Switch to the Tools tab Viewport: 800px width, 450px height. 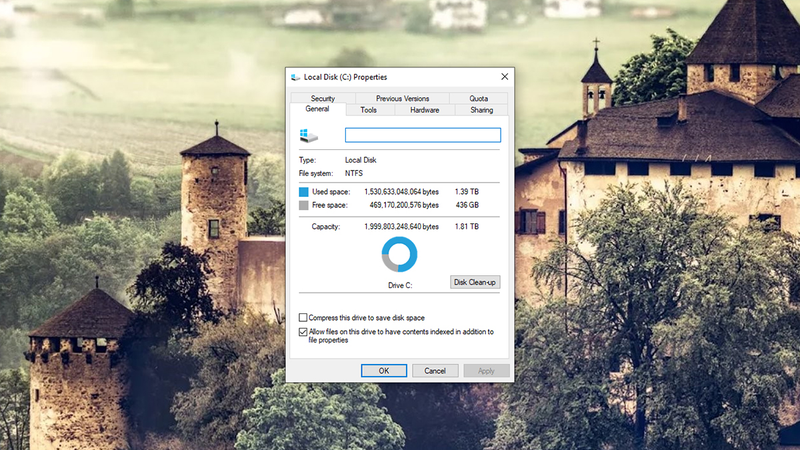[x=368, y=110]
